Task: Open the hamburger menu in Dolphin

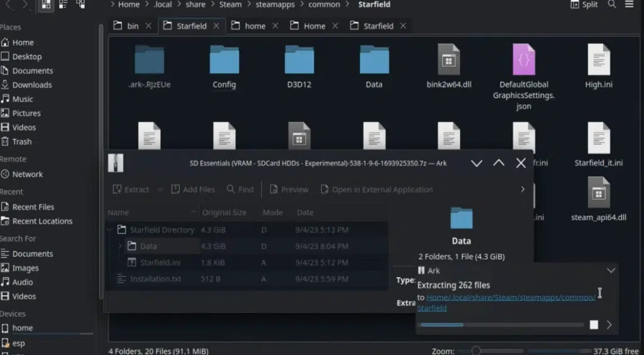Action: [629, 4]
